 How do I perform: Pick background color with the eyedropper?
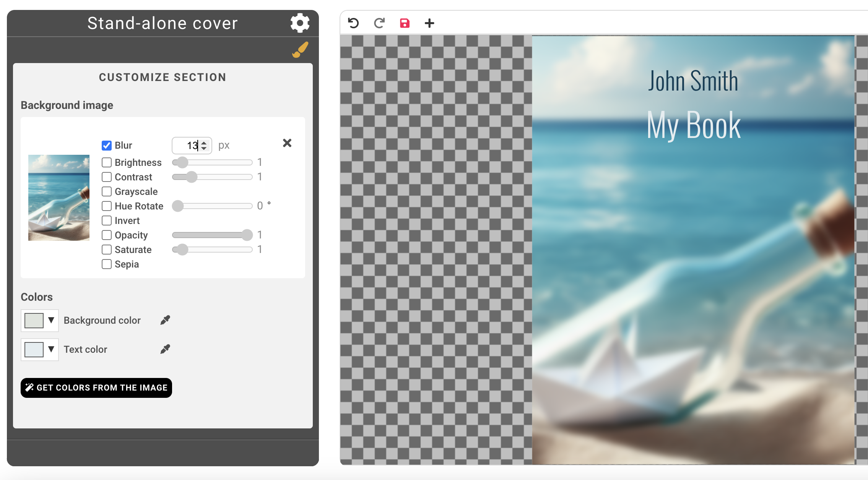coord(165,320)
